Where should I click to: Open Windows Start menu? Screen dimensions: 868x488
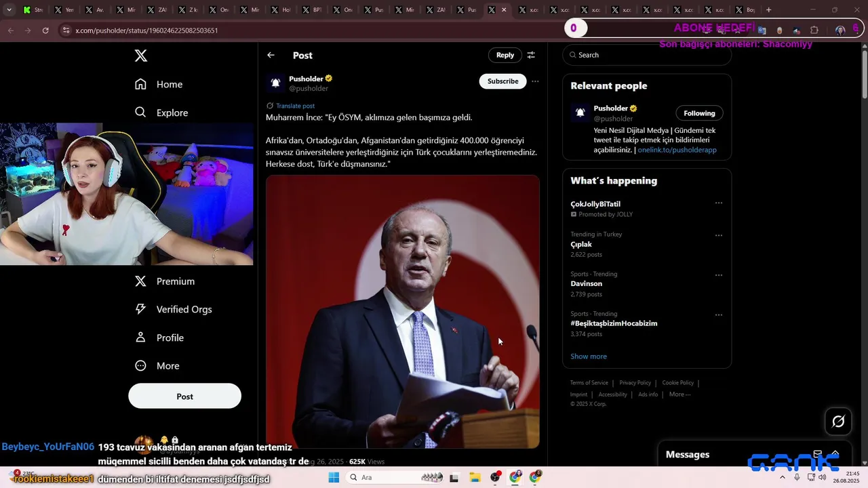(334, 477)
